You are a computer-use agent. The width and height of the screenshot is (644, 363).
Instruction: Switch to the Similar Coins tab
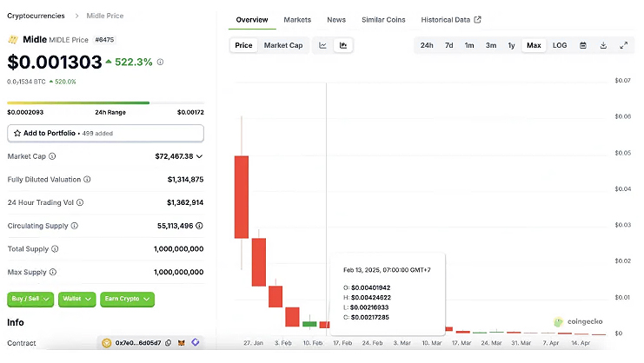[x=383, y=20]
